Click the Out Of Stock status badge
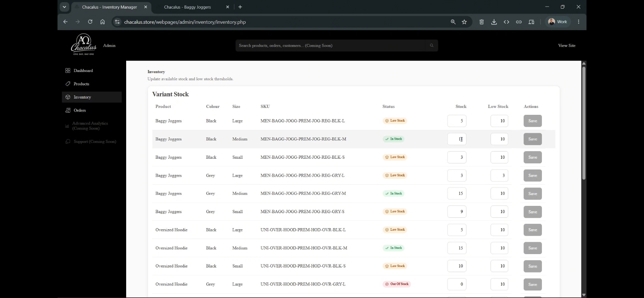644x298 pixels. pyautogui.click(x=397, y=284)
